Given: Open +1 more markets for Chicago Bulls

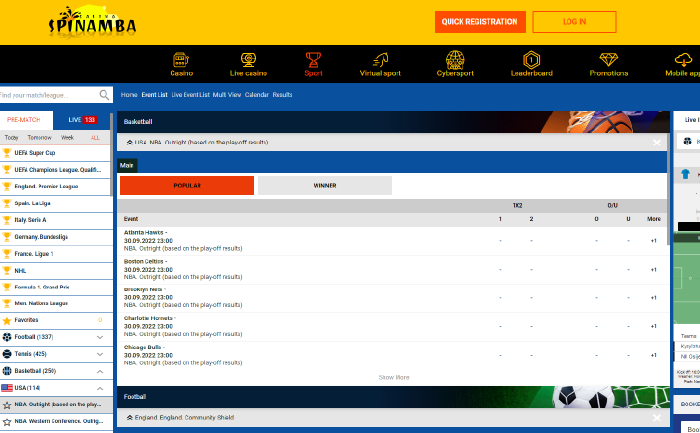Looking at the screenshot, I should point(654,356).
